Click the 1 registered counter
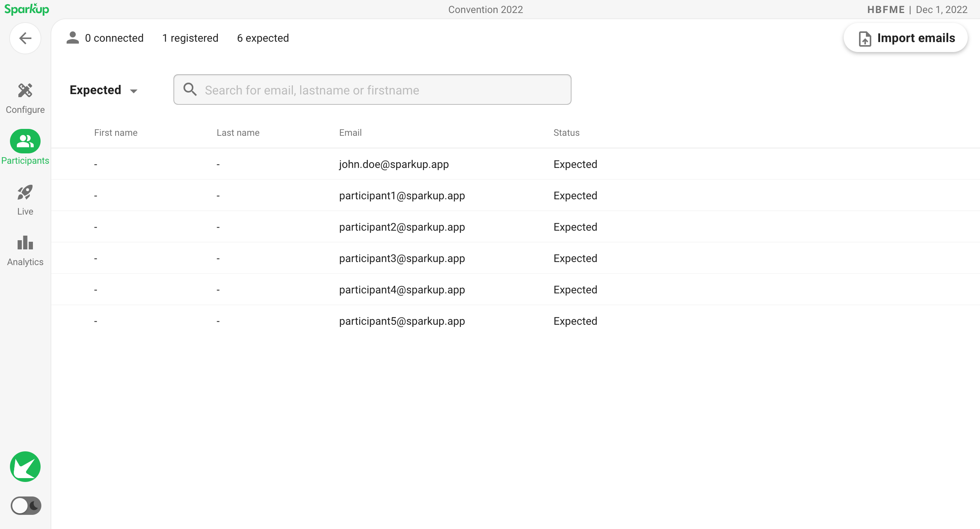980x529 pixels. pos(190,38)
